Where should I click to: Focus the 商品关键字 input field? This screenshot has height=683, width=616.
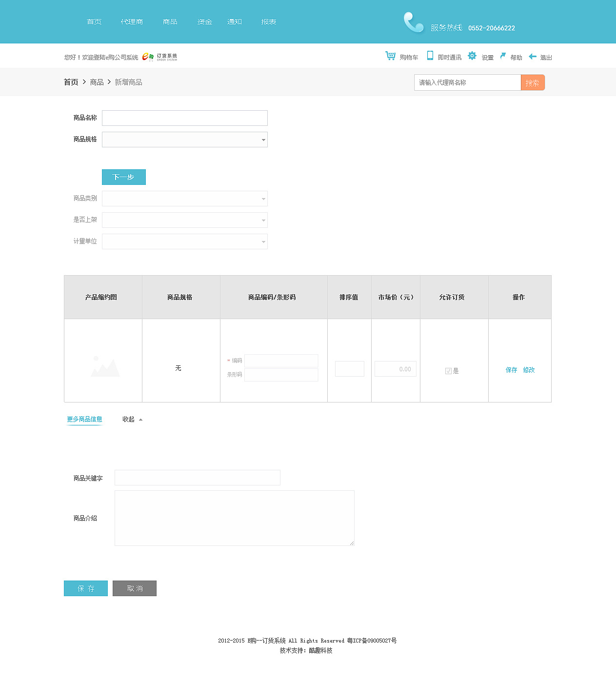pos(198,478)
